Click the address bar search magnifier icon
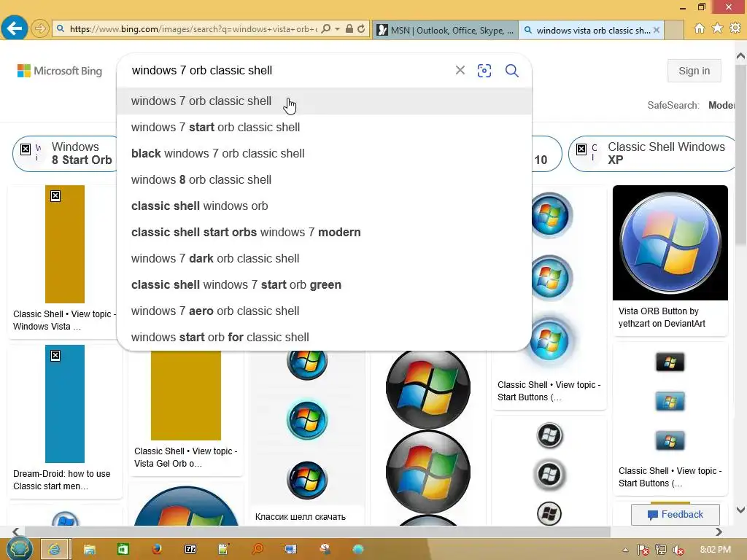Screen dimensions: 747x560 [x=326, y=29]
